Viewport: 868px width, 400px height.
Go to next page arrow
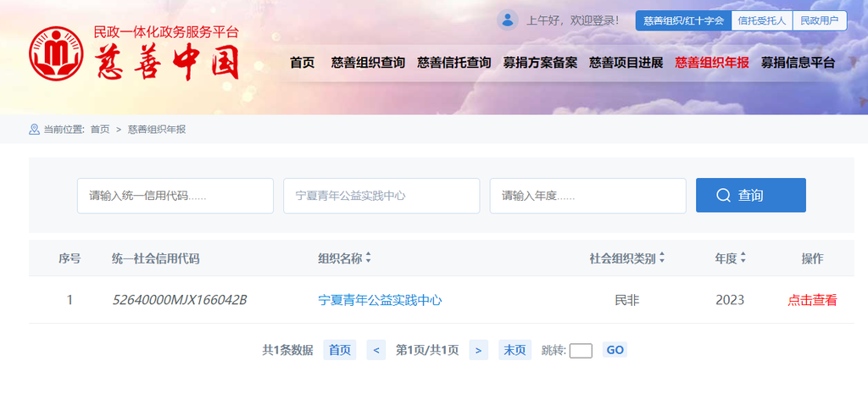(x=478, y=350)
